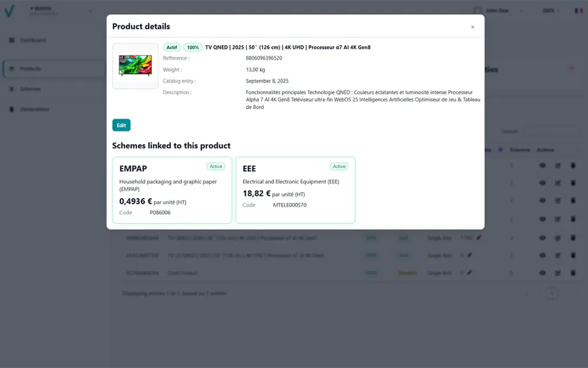Select the Actif status badge on the product
Image resolution: width=588 pixels, height=368 pixels.
coord(172,47)
